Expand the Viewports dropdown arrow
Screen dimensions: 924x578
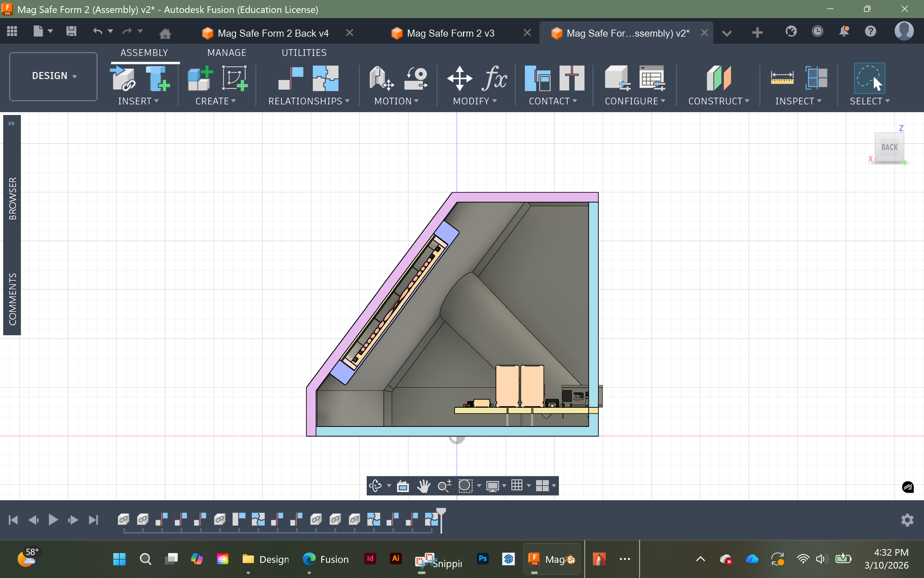tap(554, 486)
